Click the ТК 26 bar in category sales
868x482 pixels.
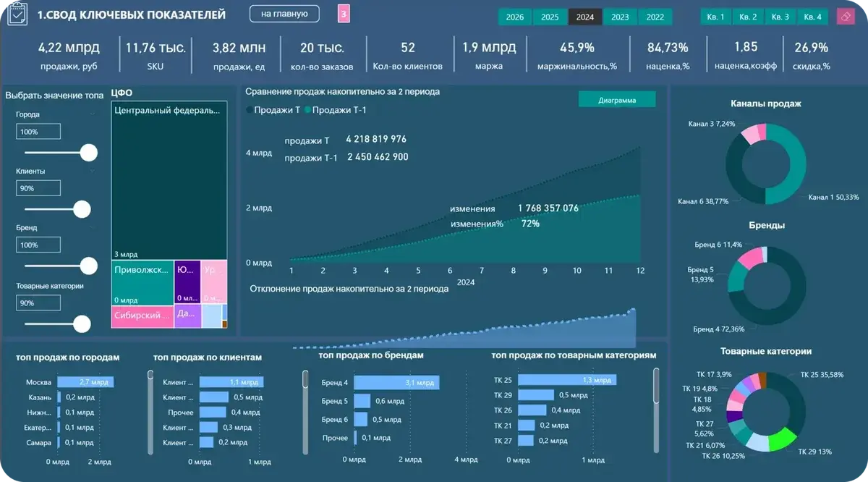coord(533,410)
